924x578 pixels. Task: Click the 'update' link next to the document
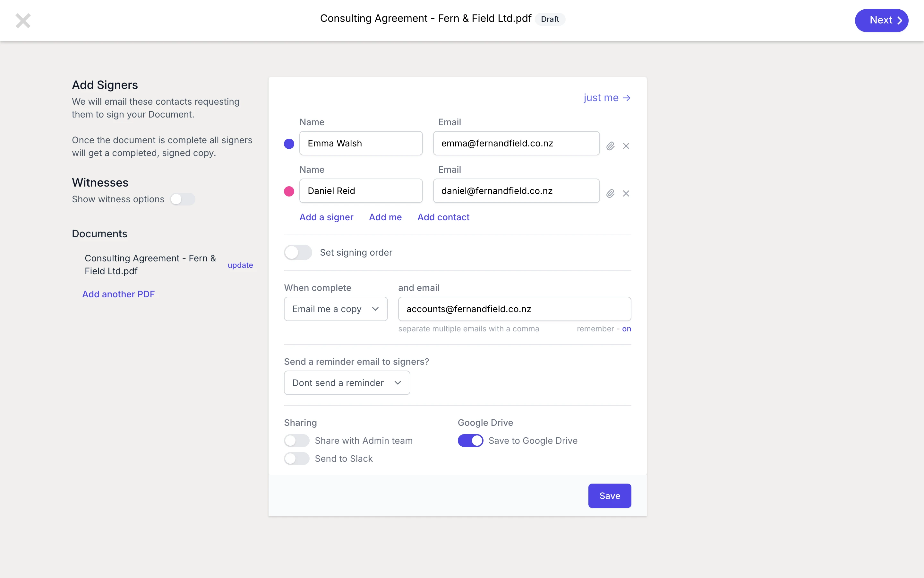(240, 265)
